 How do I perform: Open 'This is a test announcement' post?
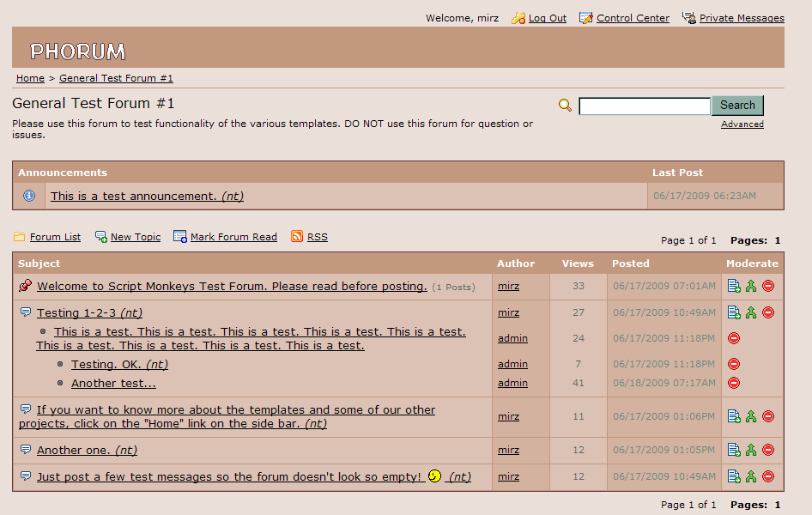pyautogui.click(x=147, y=197)
